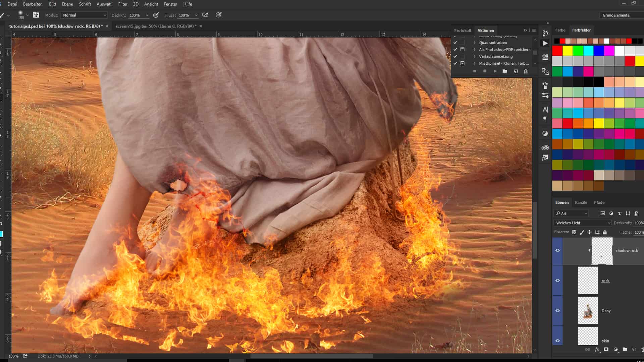Lock image pixels with brush lock
Viewport: 644px width, 362px height.
coord(582,232)
